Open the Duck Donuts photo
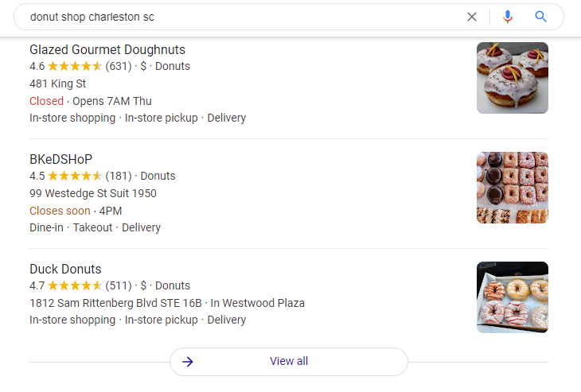The image size is (581, 392). [512, 297]
